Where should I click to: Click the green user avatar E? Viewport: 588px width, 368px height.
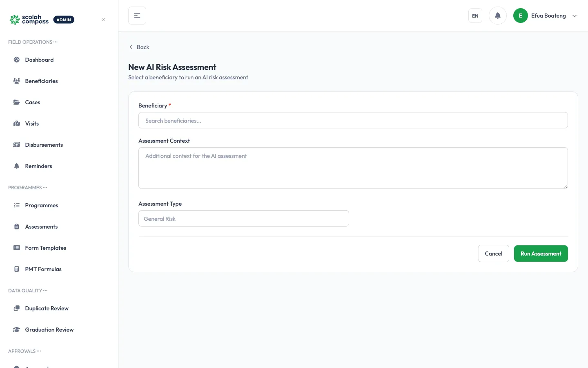[521, 16]
